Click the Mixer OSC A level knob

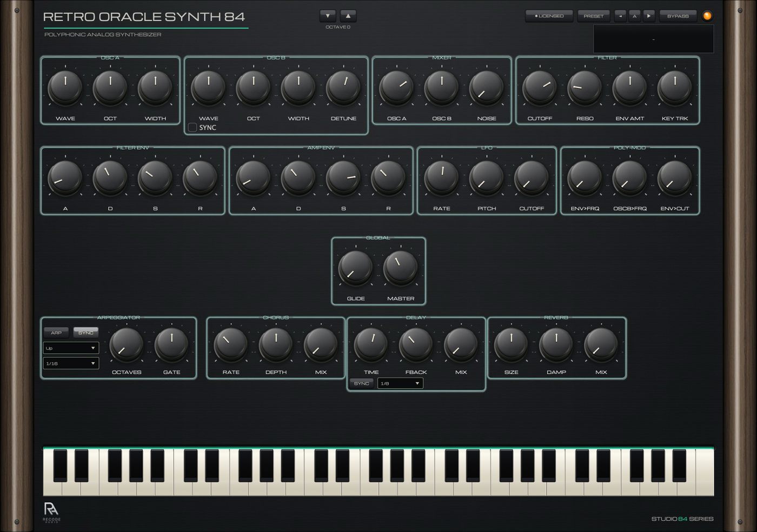(x=396, y=88)
